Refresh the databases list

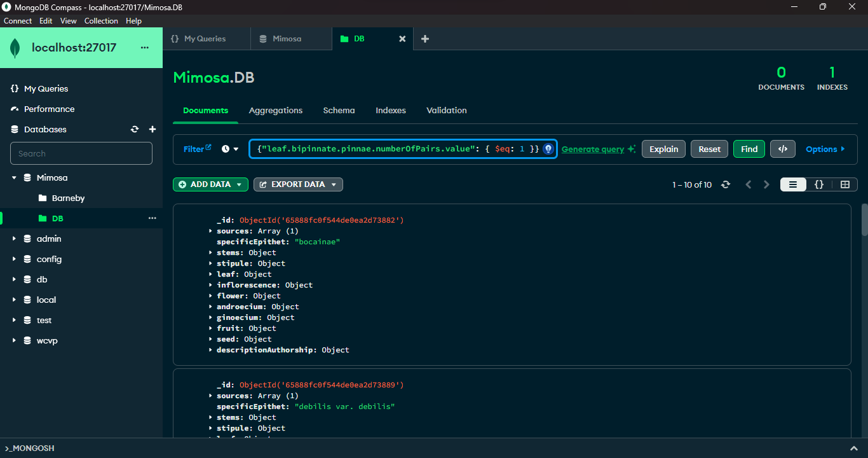tap(135, 129)
